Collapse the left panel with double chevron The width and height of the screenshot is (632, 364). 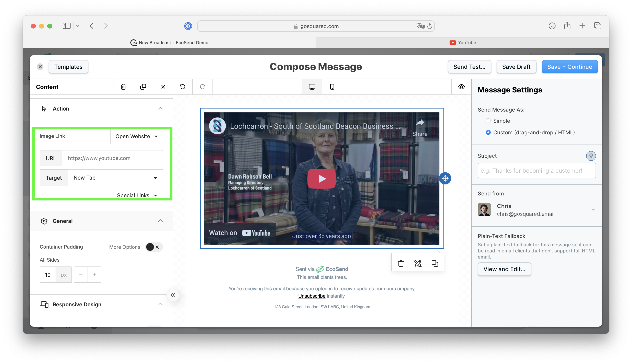pos(173,295)
